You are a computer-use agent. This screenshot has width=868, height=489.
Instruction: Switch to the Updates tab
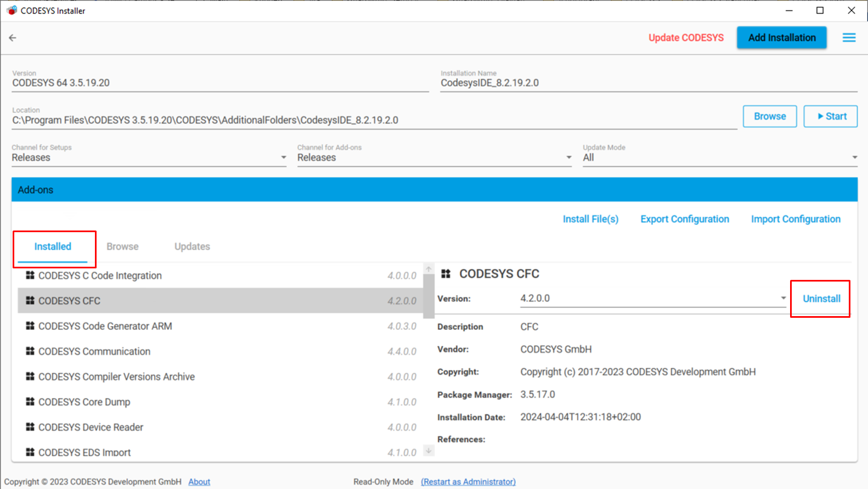[192, 246]
